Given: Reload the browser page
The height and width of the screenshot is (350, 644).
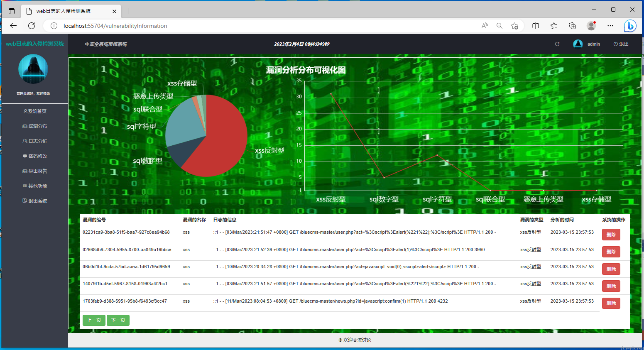Looking at the screenshot, I should [x=32, y=26].
